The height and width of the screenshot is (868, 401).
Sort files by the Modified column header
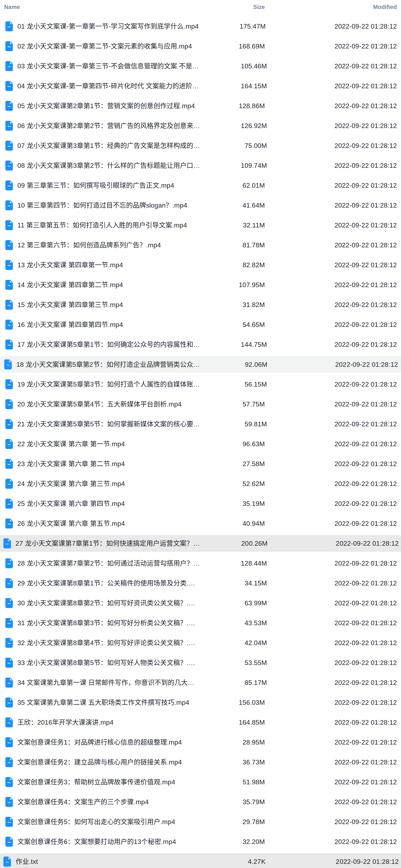(x=384, y=7)
